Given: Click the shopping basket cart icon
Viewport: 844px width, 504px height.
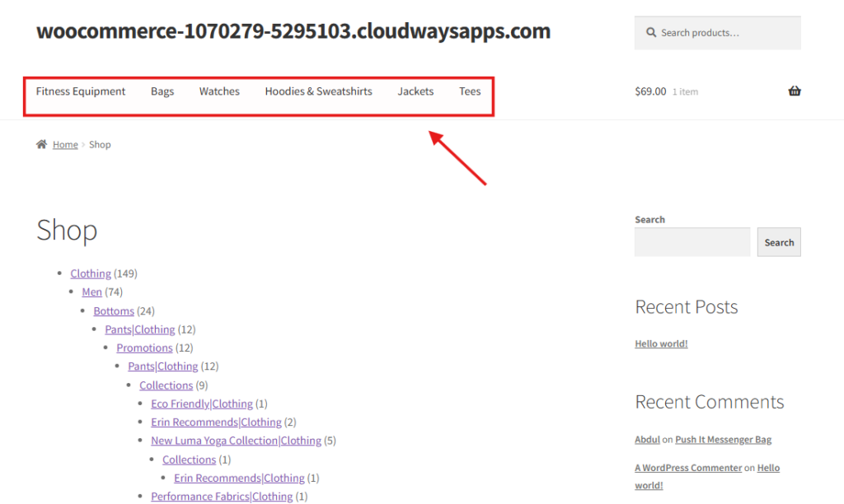Looking at the screenshot, I should coord(794,91).
